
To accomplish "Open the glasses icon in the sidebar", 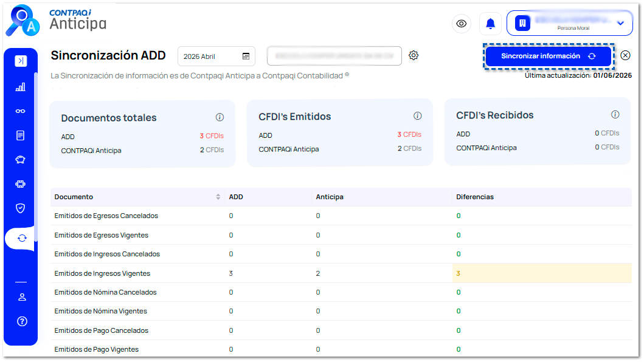I will pyautogui.click(x=21, y=111).
